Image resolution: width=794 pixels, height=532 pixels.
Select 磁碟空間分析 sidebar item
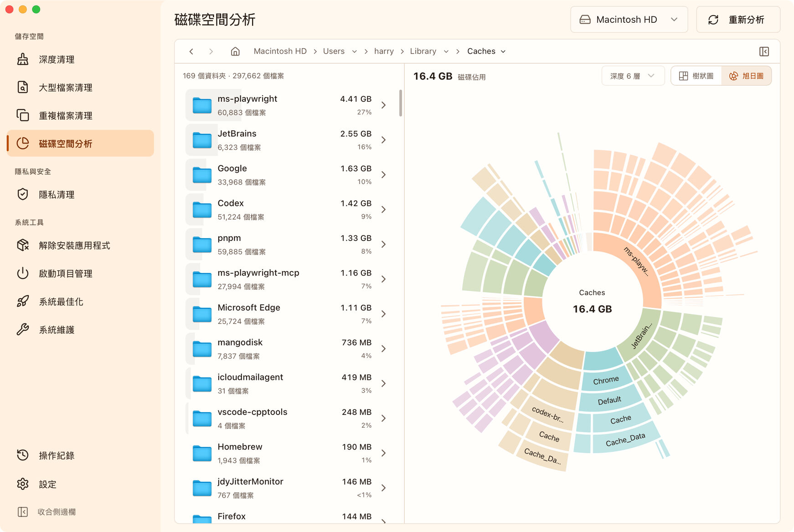click(80, 143)
